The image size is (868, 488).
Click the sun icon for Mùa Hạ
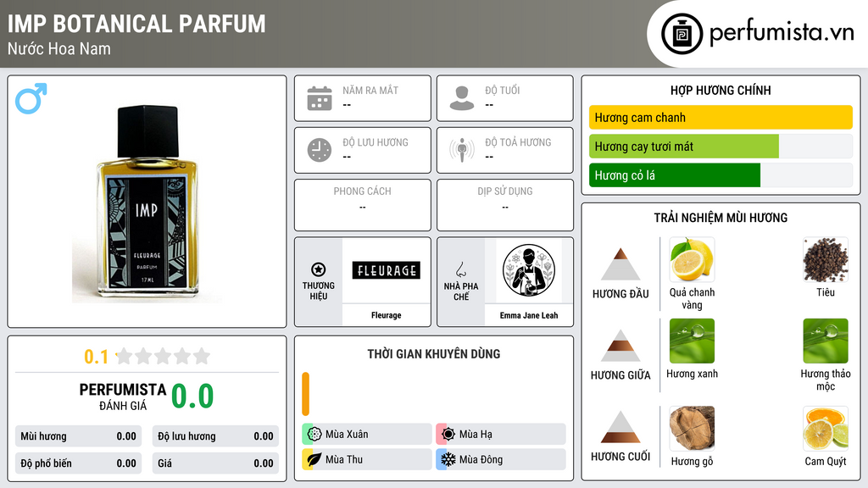point(448,435)
